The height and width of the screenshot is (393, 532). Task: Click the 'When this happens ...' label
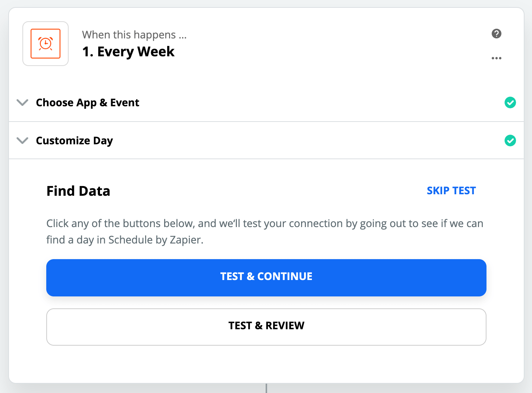pos(134,35)
